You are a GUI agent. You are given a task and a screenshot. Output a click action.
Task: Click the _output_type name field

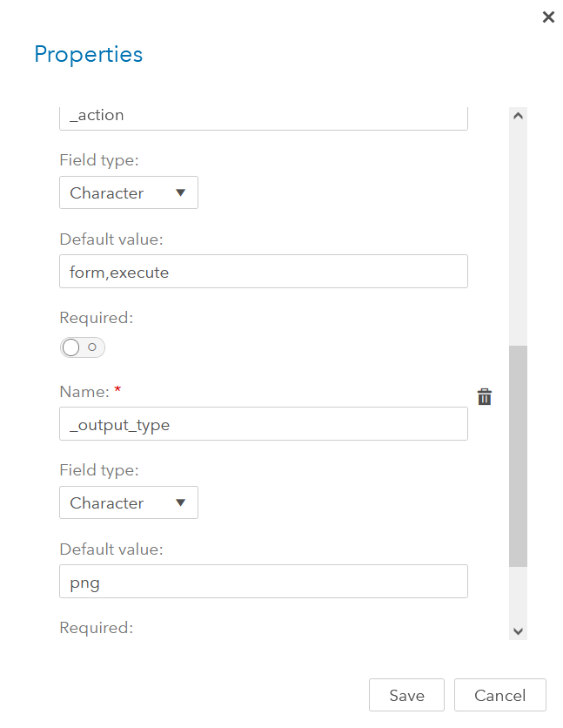[x=261, y=424]
